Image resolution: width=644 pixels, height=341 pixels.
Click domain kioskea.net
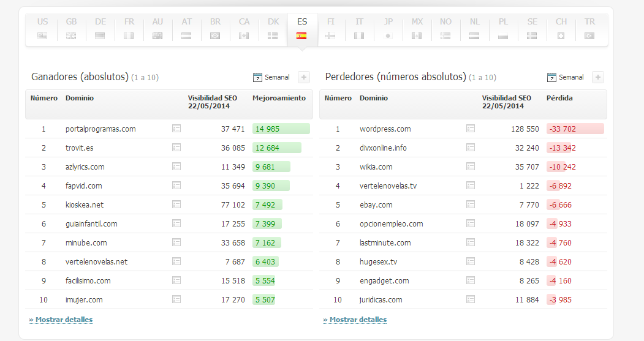coord(85,204)
